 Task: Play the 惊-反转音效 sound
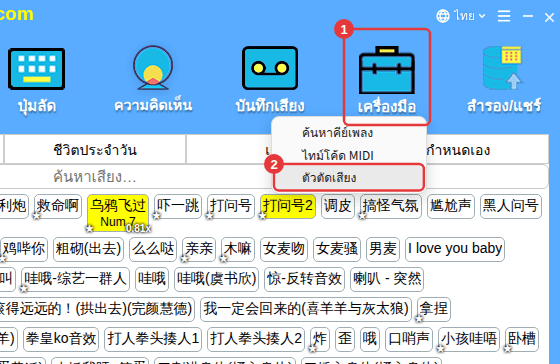(x=304, y=279)
